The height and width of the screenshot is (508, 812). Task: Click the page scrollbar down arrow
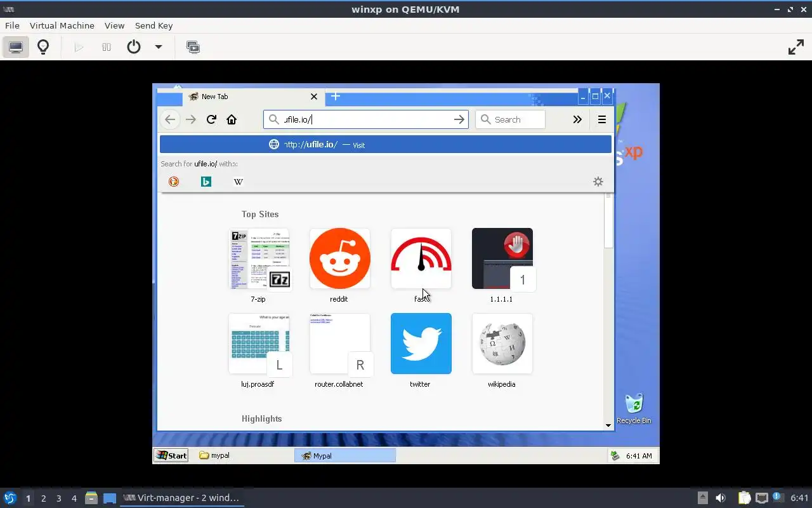point(608,425)
